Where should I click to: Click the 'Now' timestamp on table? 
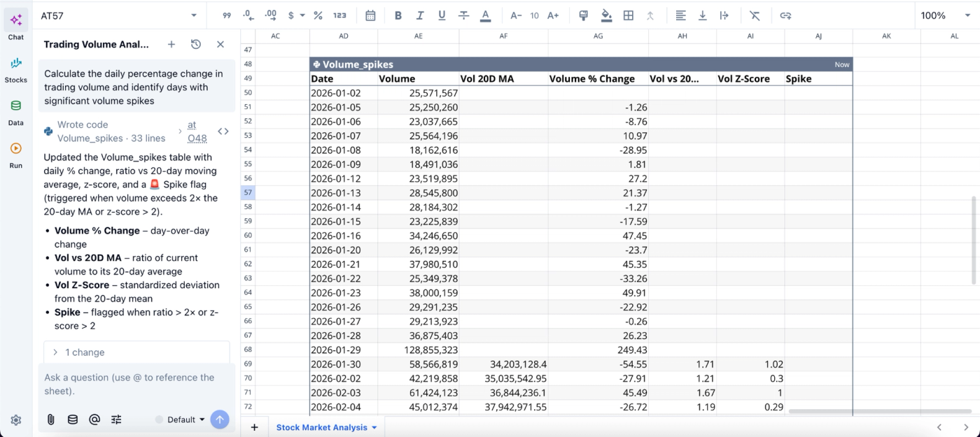(842, 64)
